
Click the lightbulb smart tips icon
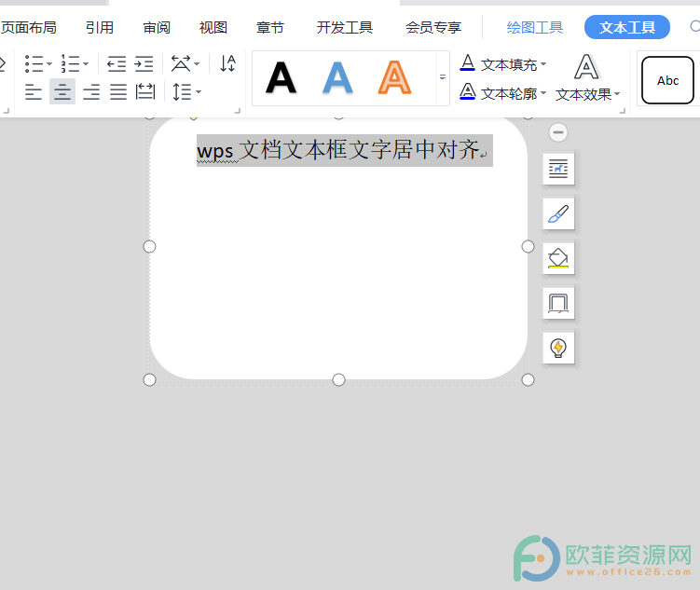tap(558, 348)
